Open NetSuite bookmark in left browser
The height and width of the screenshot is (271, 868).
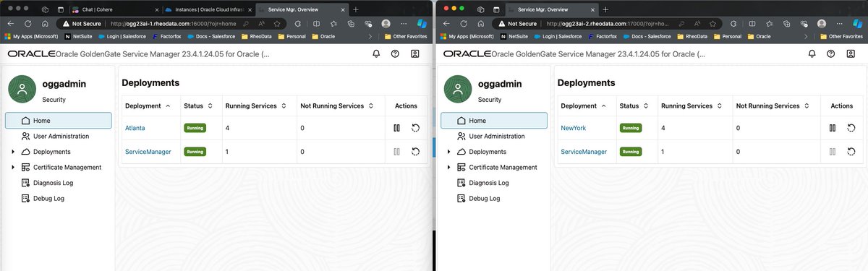78,36
